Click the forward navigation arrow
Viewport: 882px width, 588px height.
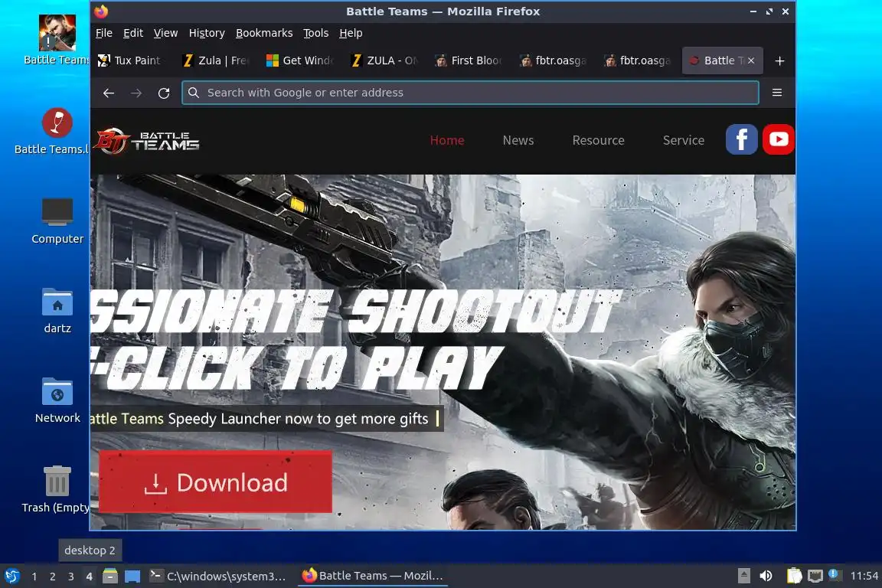point(136,93)
